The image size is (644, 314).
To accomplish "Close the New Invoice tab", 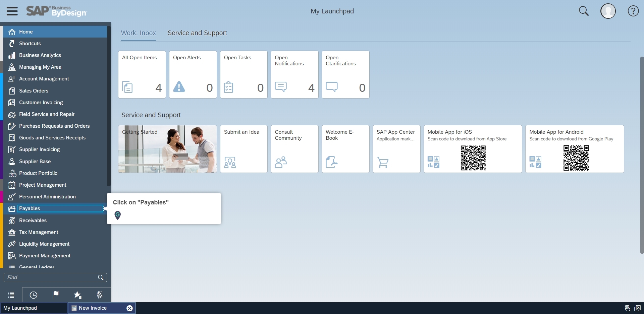I will tap(129, 308).
